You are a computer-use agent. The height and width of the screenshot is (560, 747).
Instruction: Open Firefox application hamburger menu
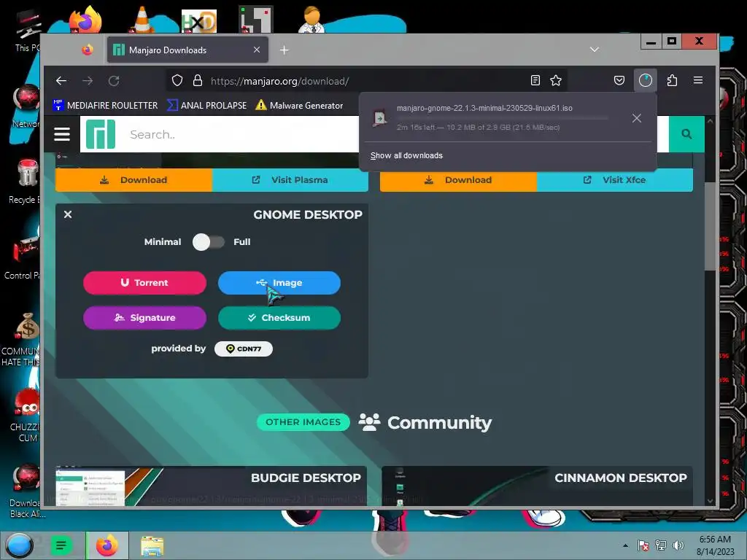tap(698, 80)
